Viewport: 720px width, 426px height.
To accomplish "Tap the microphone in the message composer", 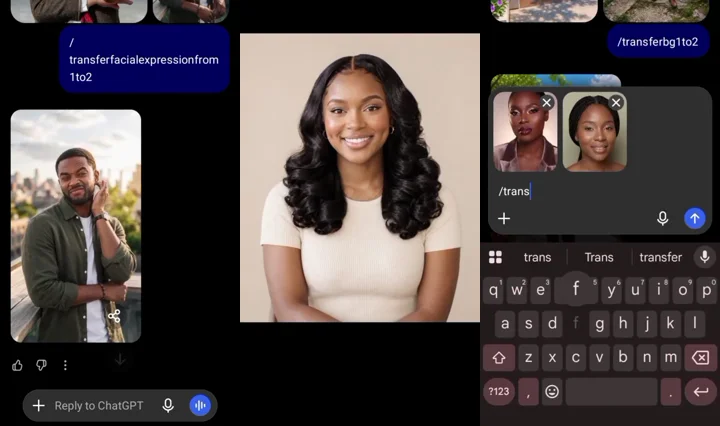I will pyautogui.click(x=662, y=219).
